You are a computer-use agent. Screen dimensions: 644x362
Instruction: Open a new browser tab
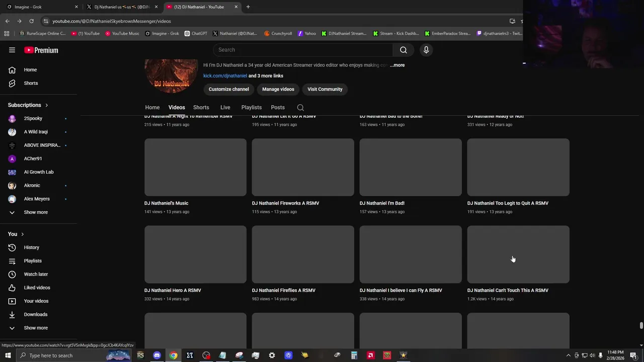click(x=248, y=7)
